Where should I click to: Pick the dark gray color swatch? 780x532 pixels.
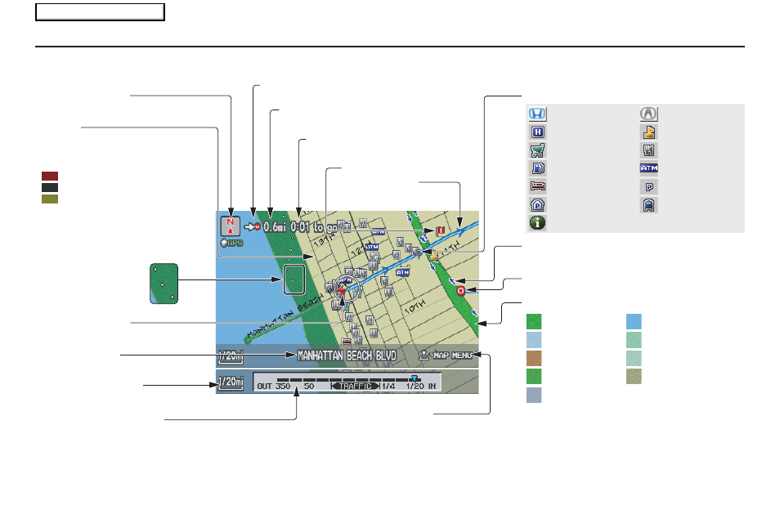pos(50,187)
